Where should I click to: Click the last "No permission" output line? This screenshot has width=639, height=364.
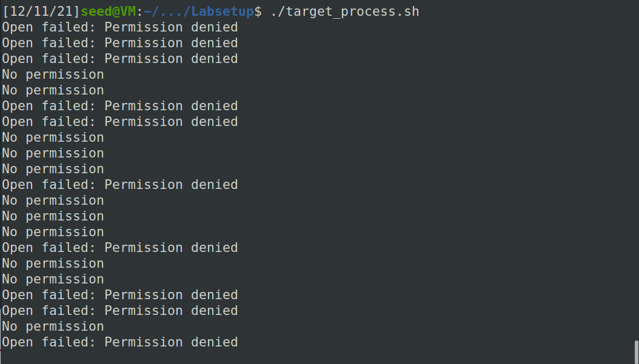(x=53, y=326)
